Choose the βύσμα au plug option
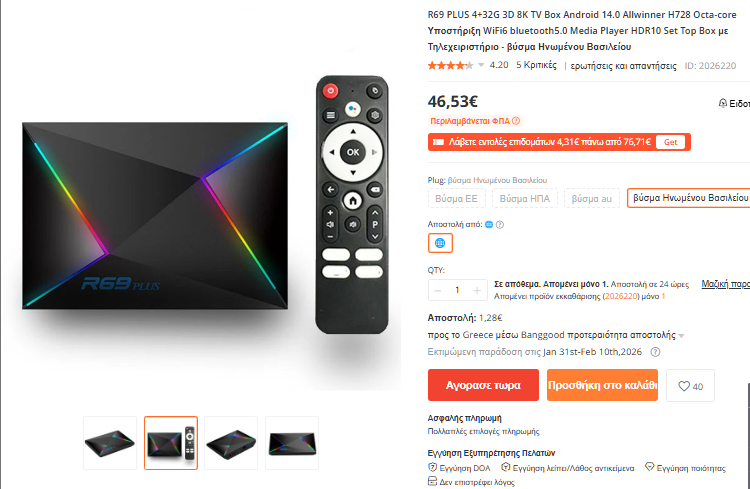The height and width of the screenshot is (489, 750). [x=592, y=199]
